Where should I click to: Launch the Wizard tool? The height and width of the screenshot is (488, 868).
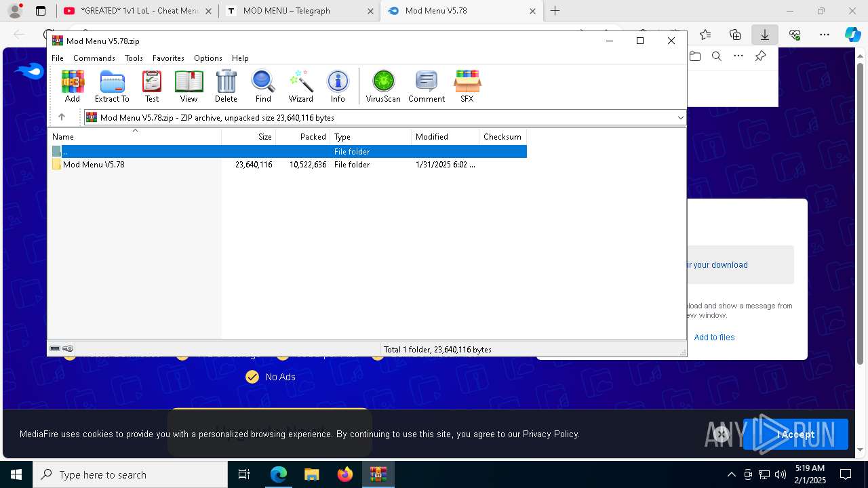tap(300, 86)
